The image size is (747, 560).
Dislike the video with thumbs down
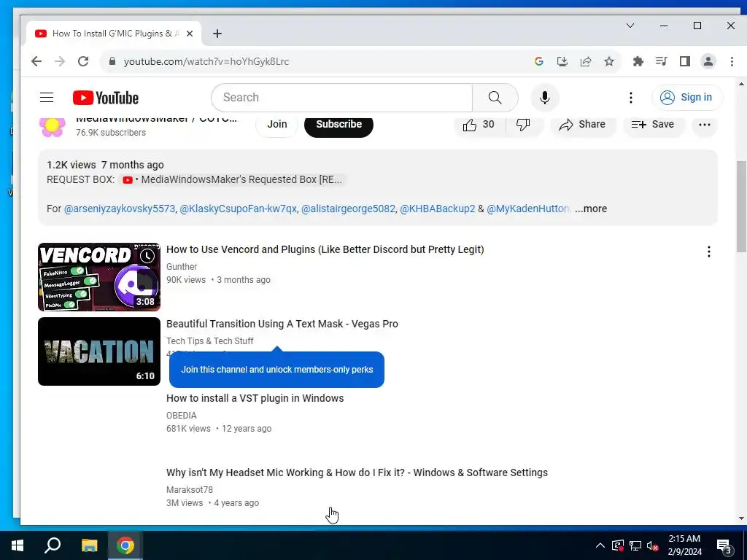(x=523, y=125)
